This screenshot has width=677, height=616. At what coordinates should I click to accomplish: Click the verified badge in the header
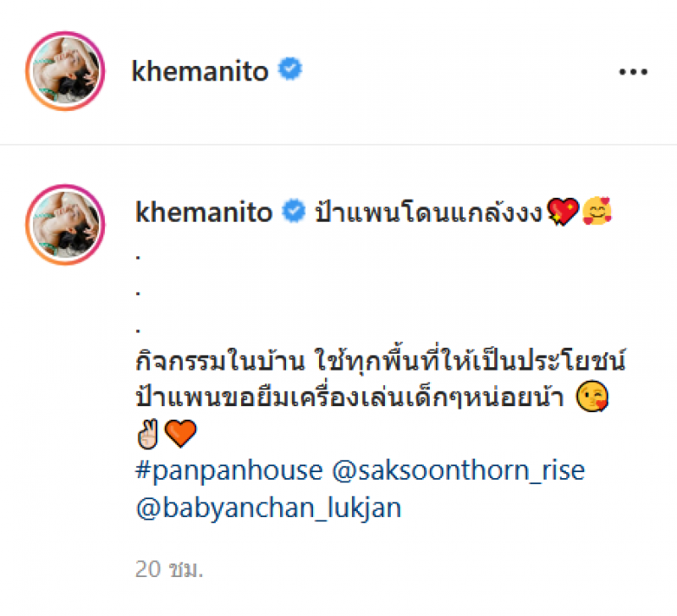coord(290,69)
